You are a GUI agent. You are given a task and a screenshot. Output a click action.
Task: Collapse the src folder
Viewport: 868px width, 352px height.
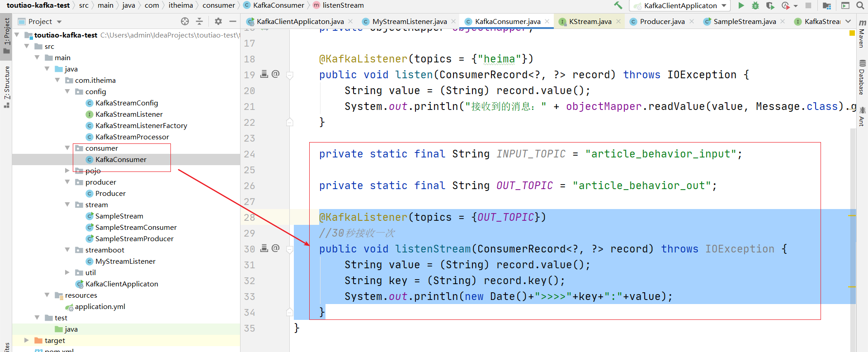click(27, 46)
